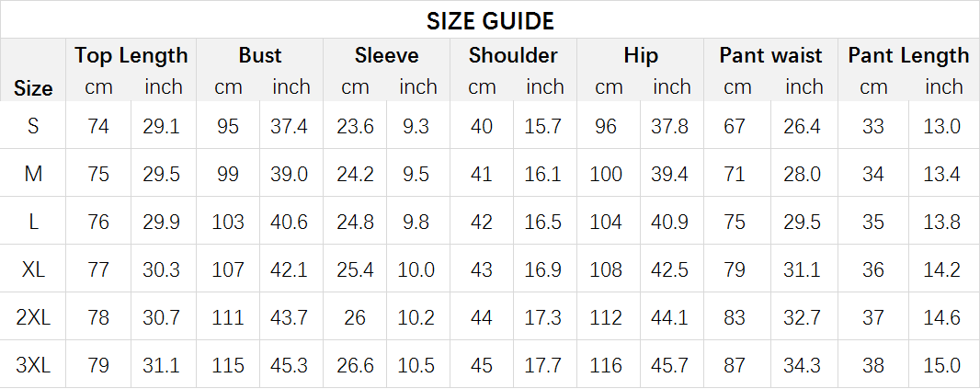Select the S size row label
This screenshot has height=389, width=980.
(33, 126)
